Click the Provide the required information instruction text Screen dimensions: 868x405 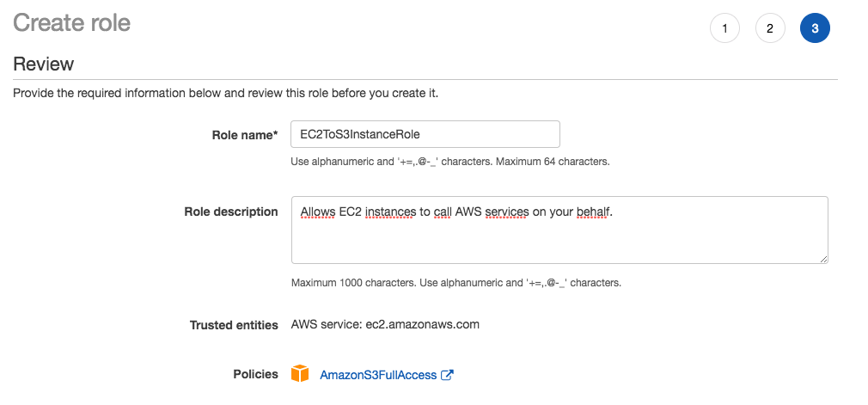tap(225, 93)
